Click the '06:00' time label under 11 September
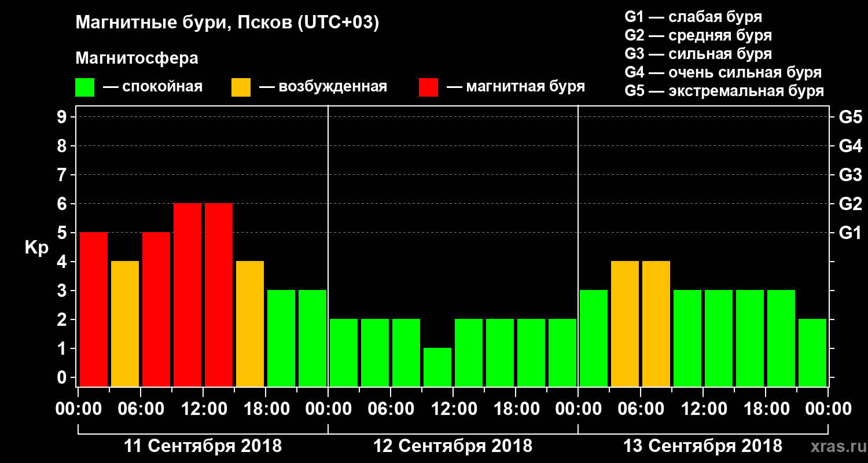 coord(141,409)
